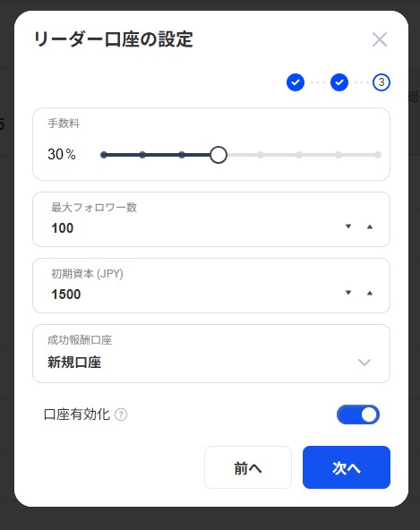Expand the 成功報酬口座 dropdown chevron

pos(364,363)
